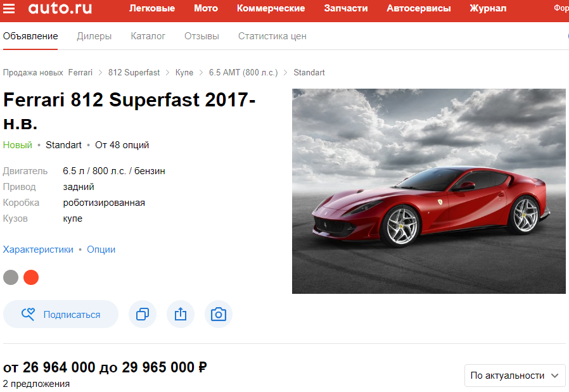Open the hamburger menu icon
This screenshot has height=392, width=569.
9,8
